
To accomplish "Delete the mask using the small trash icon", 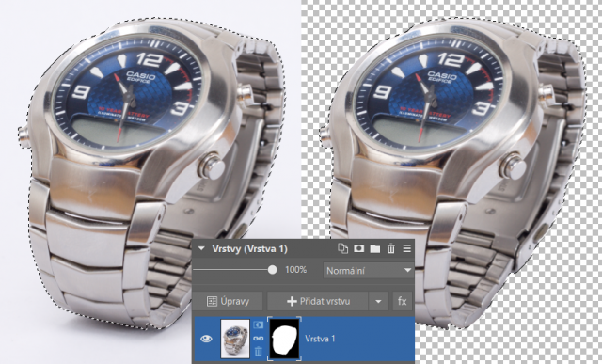I will coord(259,351).
